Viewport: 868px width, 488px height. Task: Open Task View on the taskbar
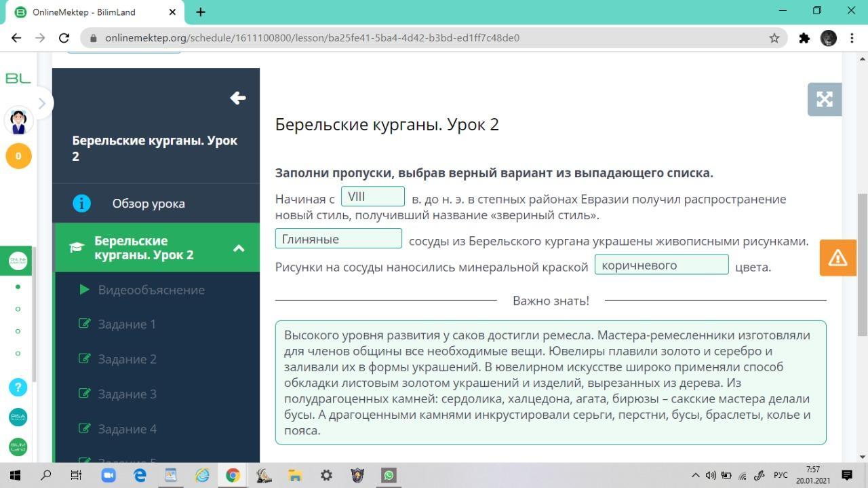(76, 475)
